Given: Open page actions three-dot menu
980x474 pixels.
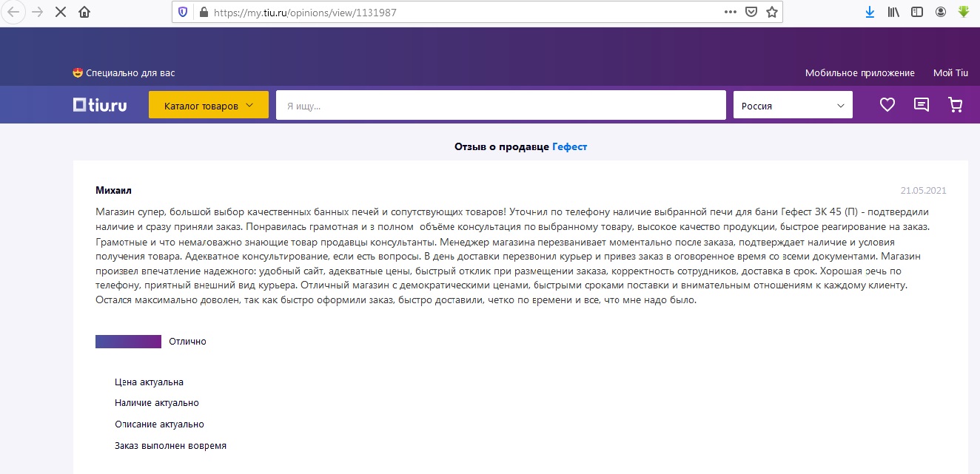Looking at the screenshot, I should click(x=730, y=12).
